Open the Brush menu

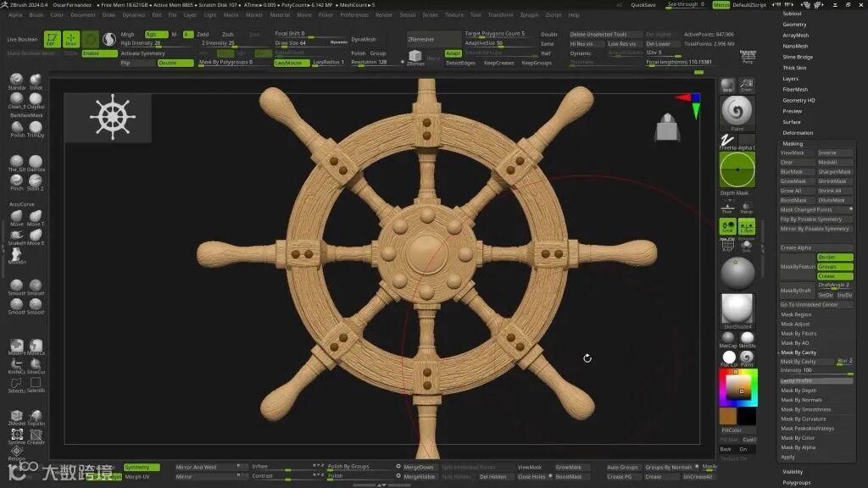tap(36, 15)
